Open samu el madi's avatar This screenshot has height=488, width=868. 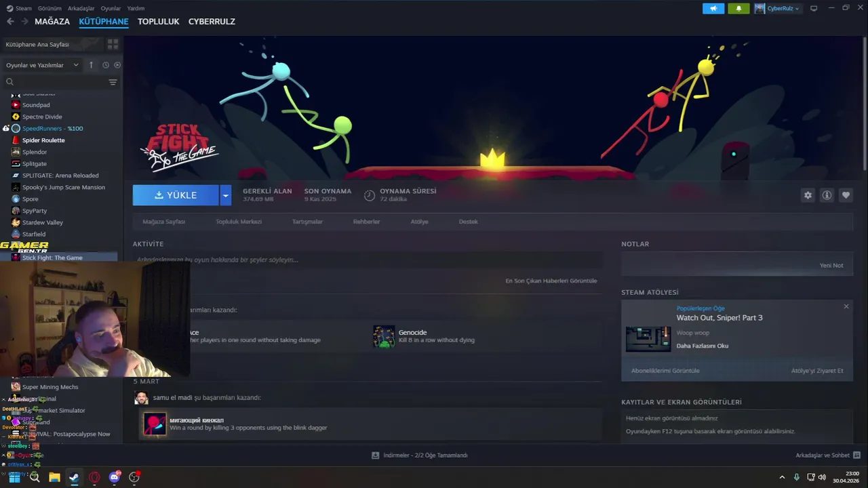click(141, 398)
